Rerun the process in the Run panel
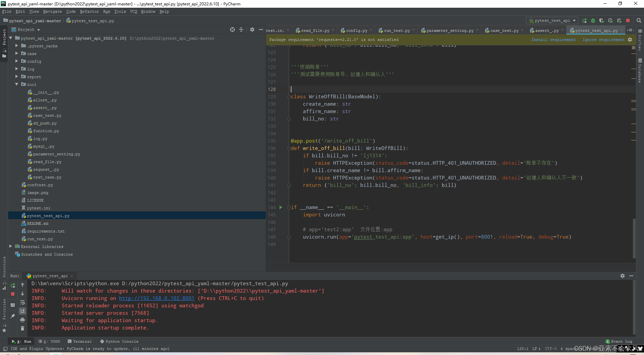The width and height of the screenshot is (644, 355). [13, 286]
